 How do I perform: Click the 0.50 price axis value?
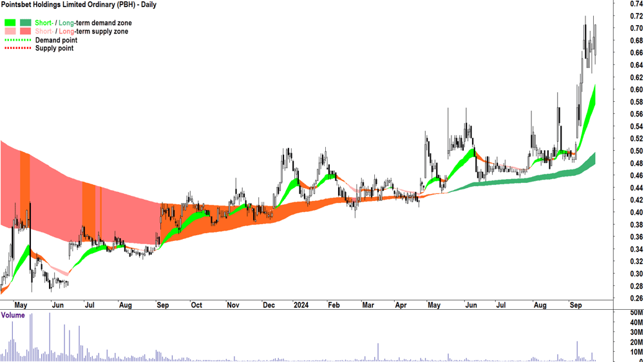[x=636, y=151]
